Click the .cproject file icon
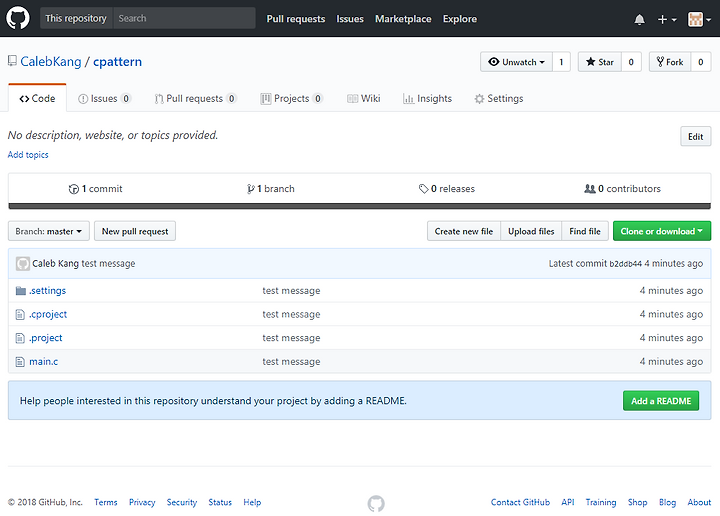Image resolution: width=720 pixels, height=516 pixels. 20,314
